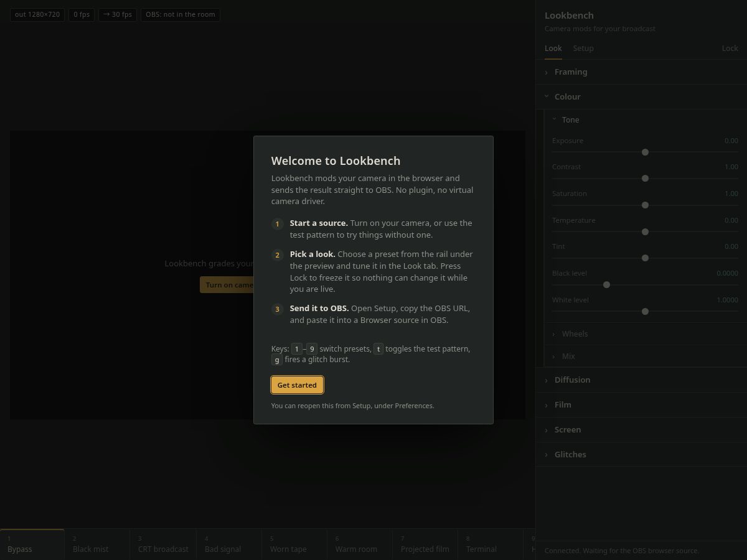Click the Saturation value 1.00
Viewport: 747px width, 560px height.
click(731, 194)
